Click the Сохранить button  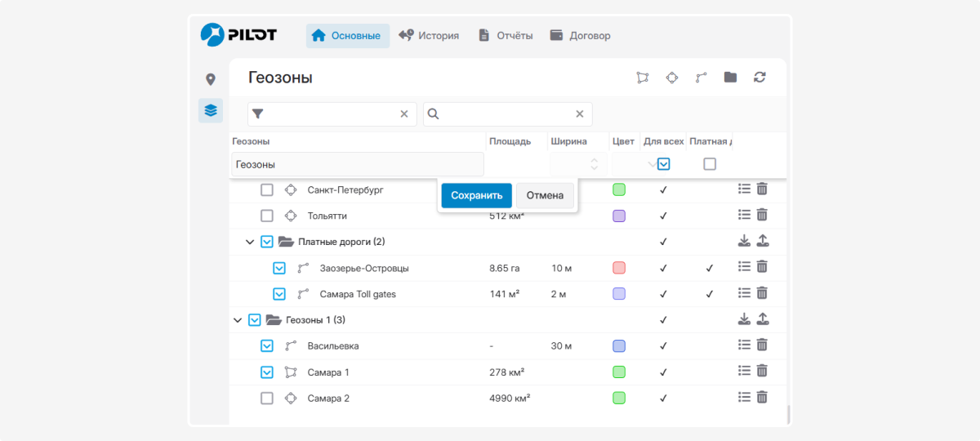[477, 195]
